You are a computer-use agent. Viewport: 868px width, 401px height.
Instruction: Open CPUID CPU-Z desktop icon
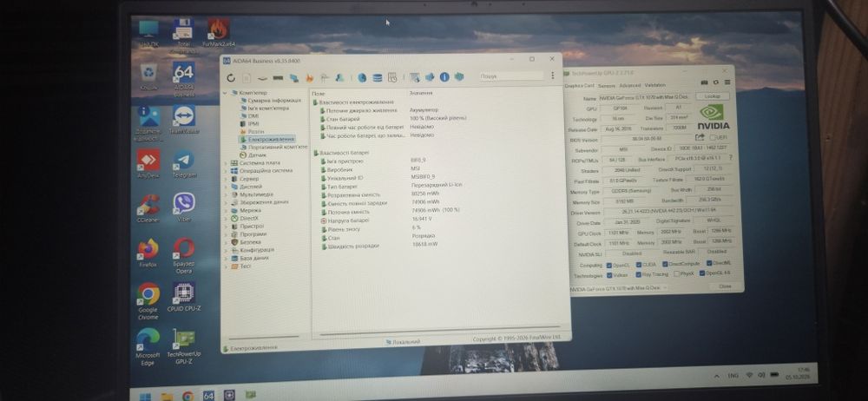(184, 298)
